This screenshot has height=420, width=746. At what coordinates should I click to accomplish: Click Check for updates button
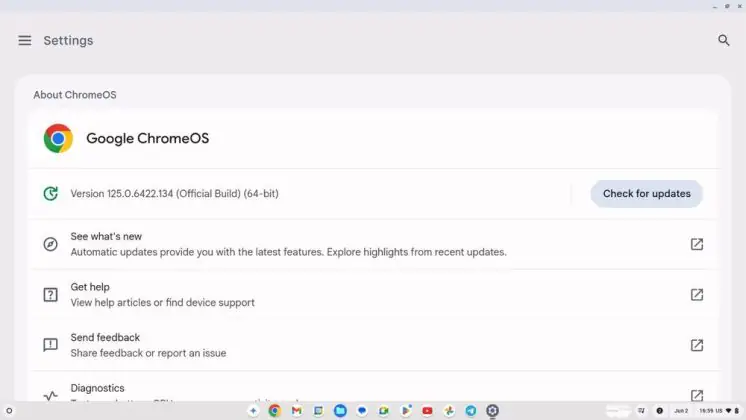click(647, 194)
